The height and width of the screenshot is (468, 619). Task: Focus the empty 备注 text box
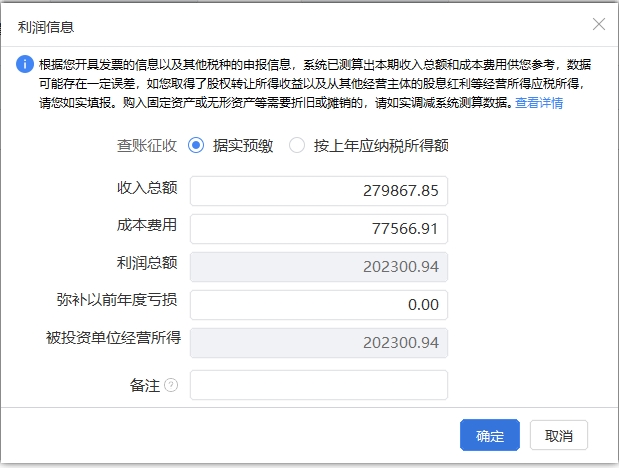[x=319, y=385]
